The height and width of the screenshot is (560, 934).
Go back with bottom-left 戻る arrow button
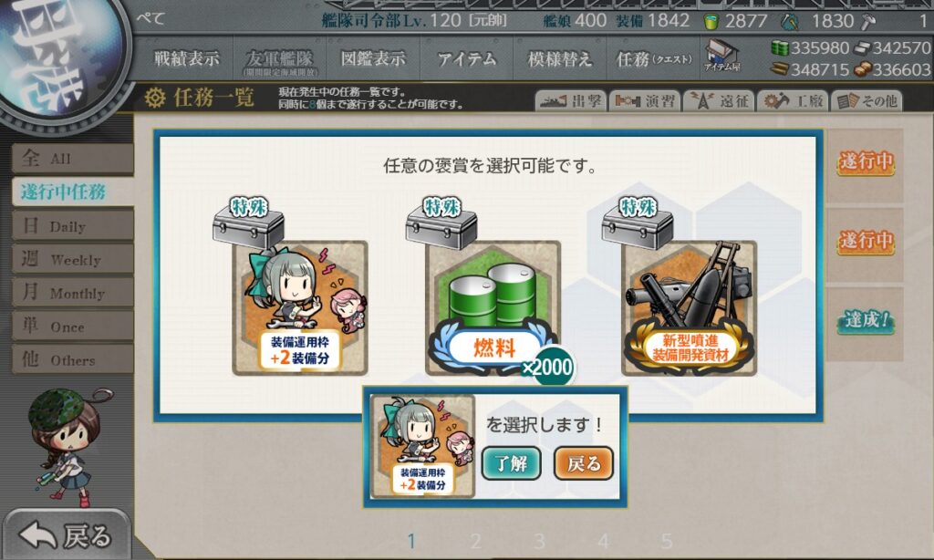click(66, 535)
